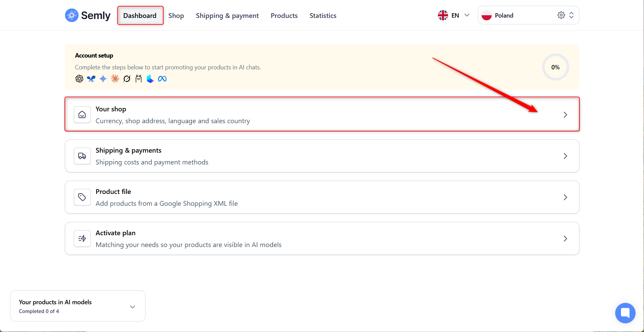This screenshot has height=332, width=644.
Task: Expand the Your shop row chevron
Action: 565,115
